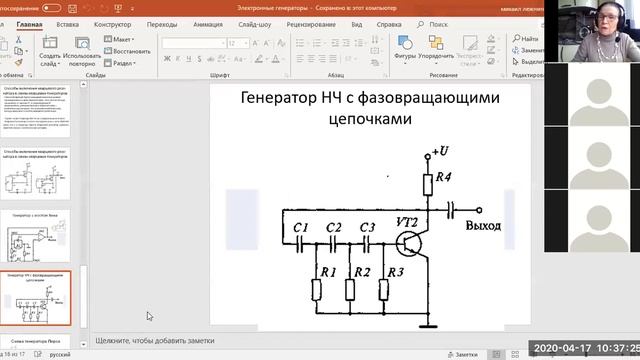The image size is (640, 360).
Task: Click the Clear All Formatting icon
Action: [x=281, y=43]
